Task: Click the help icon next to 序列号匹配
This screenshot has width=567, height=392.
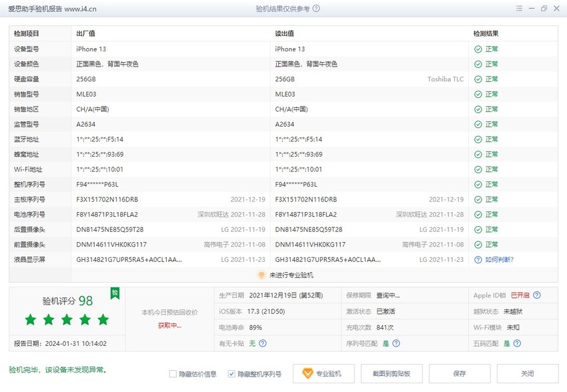Action: click(x=396, y=343)
